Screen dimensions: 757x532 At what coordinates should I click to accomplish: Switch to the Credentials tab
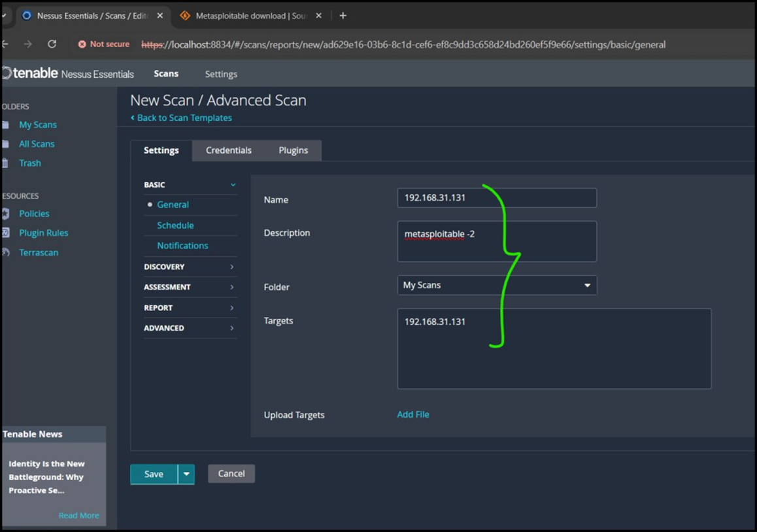[x=228, y=150]
